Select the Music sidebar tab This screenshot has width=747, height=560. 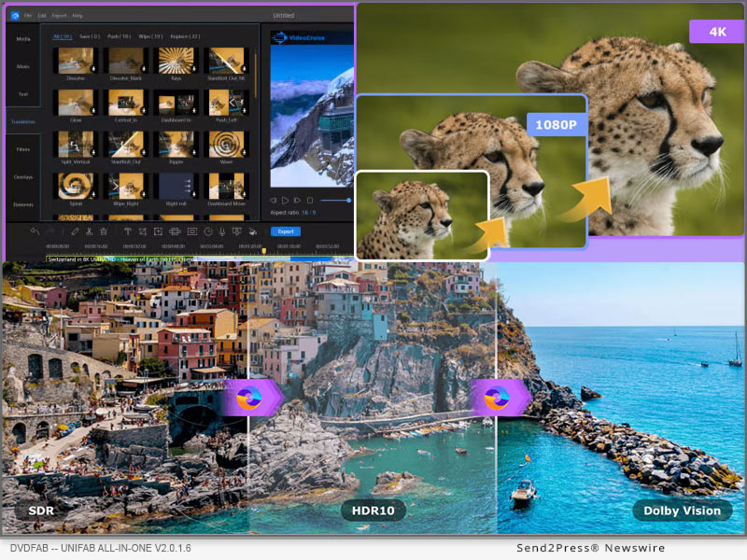point(22,66)
